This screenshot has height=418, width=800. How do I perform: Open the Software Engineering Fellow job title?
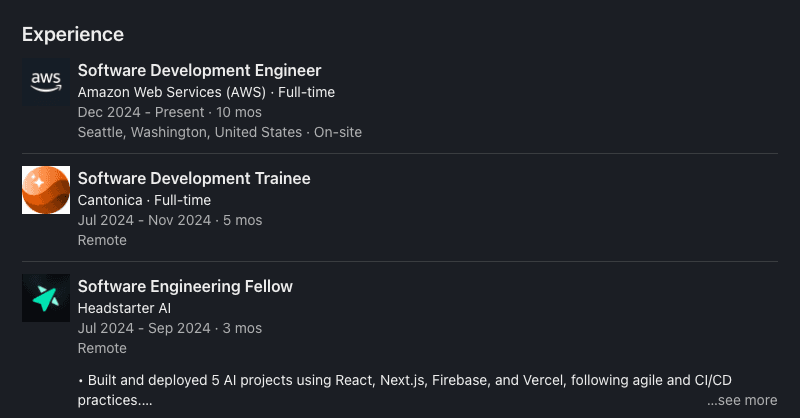tap(185, 286)
